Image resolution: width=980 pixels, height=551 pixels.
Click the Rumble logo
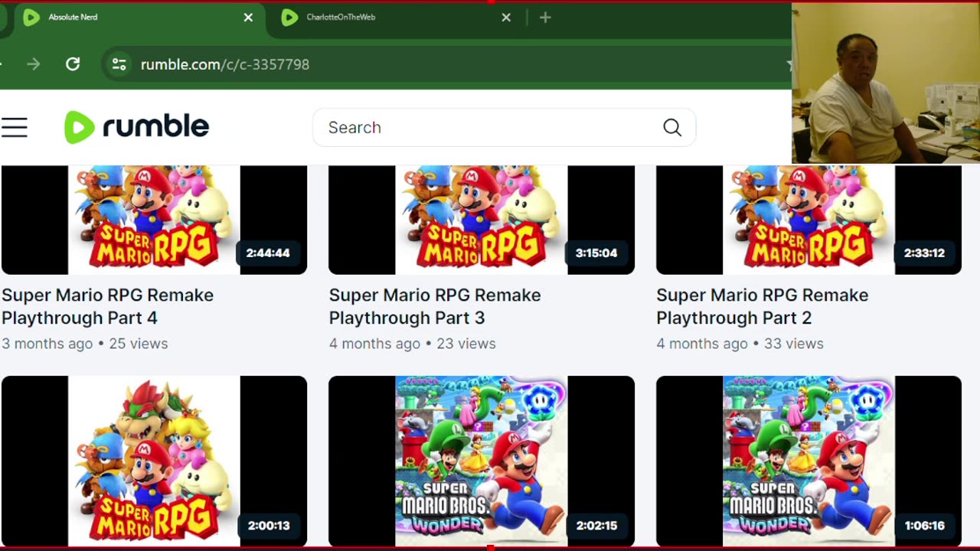pyautogui.click(x=136, y=127)
